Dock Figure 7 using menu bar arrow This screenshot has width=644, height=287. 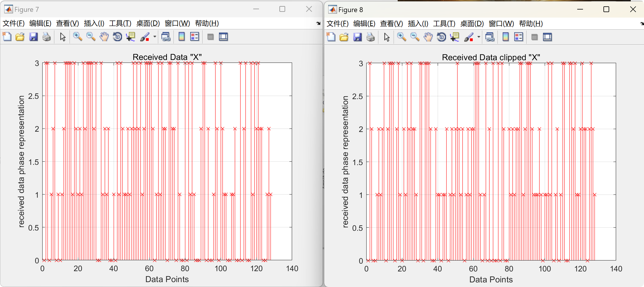click(318, 23)
